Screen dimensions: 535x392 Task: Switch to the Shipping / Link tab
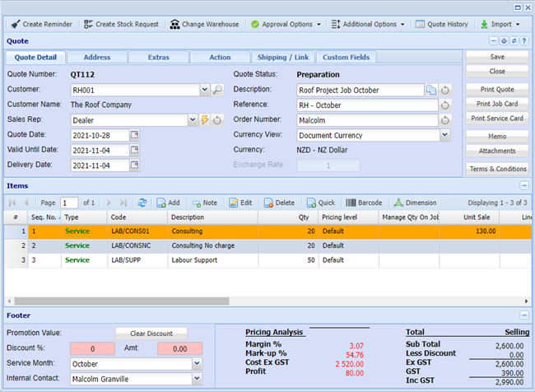click(x=282, y=58)
